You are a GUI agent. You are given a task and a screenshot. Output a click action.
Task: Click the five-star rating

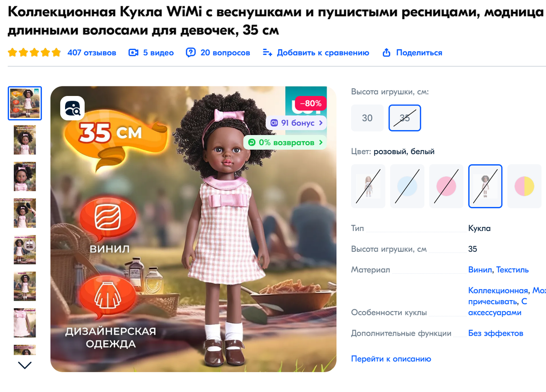[34, 53]
